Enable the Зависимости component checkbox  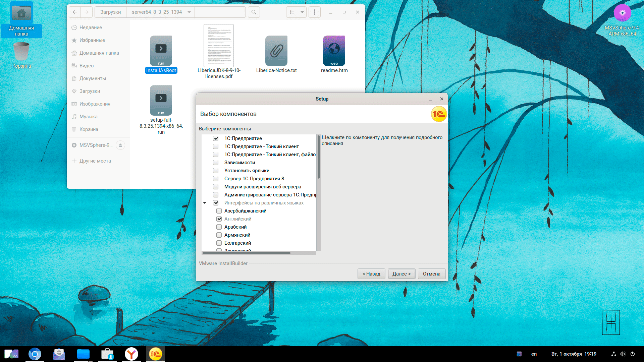(216, 163)
